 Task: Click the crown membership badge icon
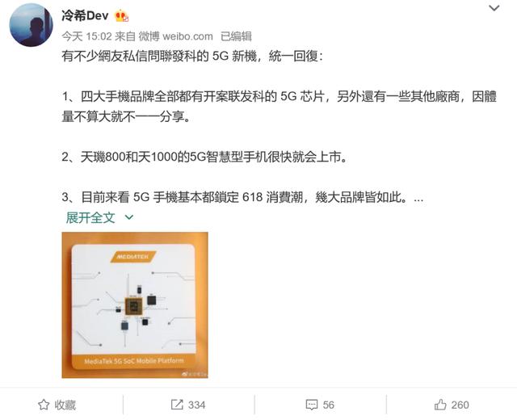(x=121, y=16)
